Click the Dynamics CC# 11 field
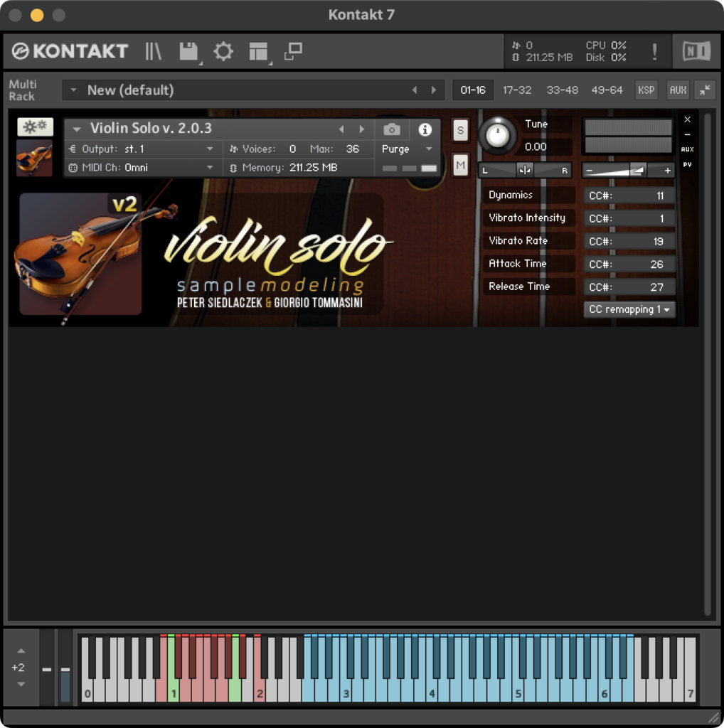This screenshot has height=728, width=724. point(629,196)
